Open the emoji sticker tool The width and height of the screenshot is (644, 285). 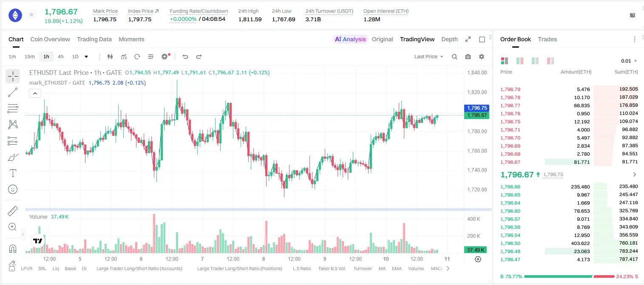13,189
